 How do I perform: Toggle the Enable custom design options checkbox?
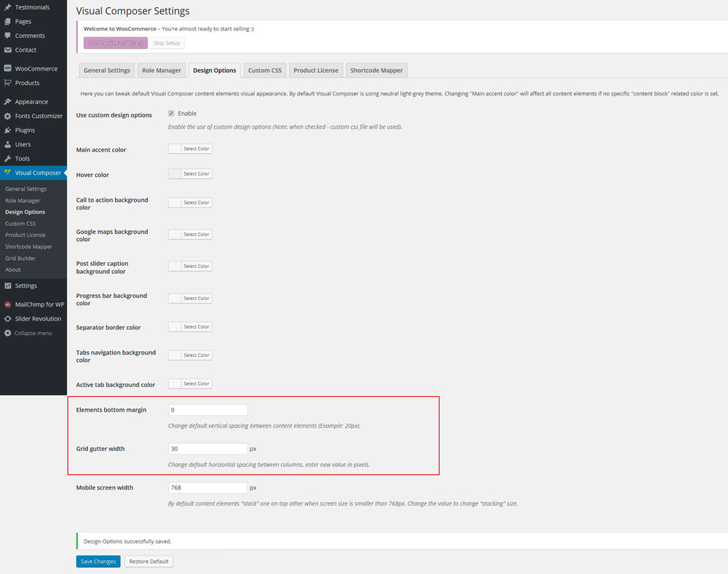171,114
